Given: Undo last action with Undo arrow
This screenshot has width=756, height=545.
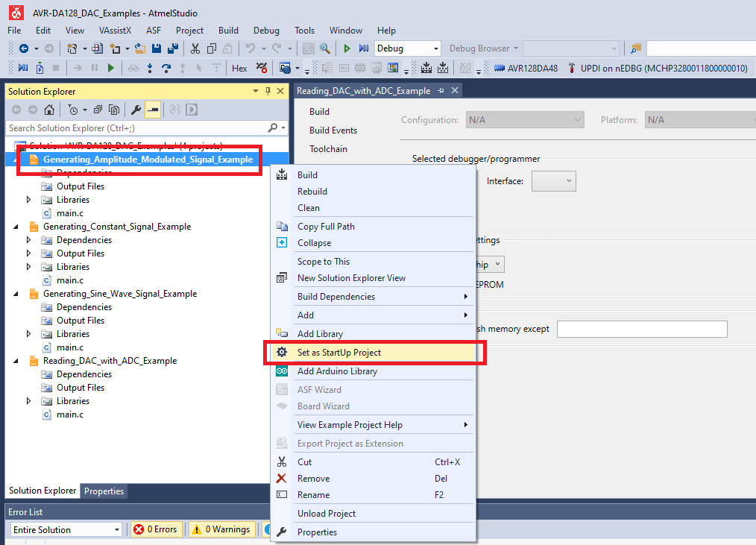Looking at the screenshot, I should pyautogui.click(x=250, y=48).
